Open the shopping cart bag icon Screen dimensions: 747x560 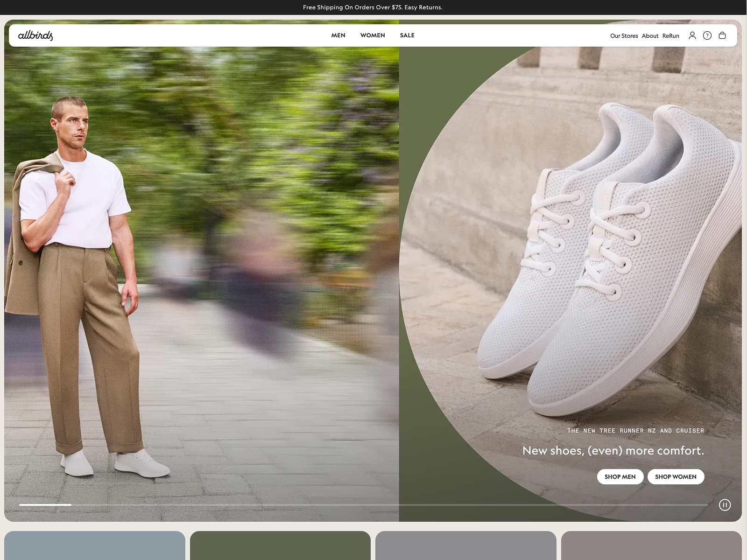pos(722,35)
